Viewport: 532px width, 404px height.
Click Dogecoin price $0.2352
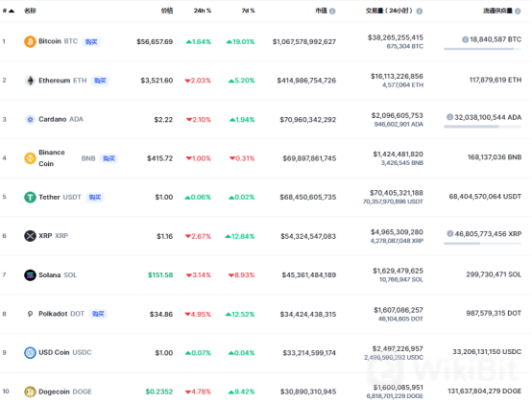159,392
